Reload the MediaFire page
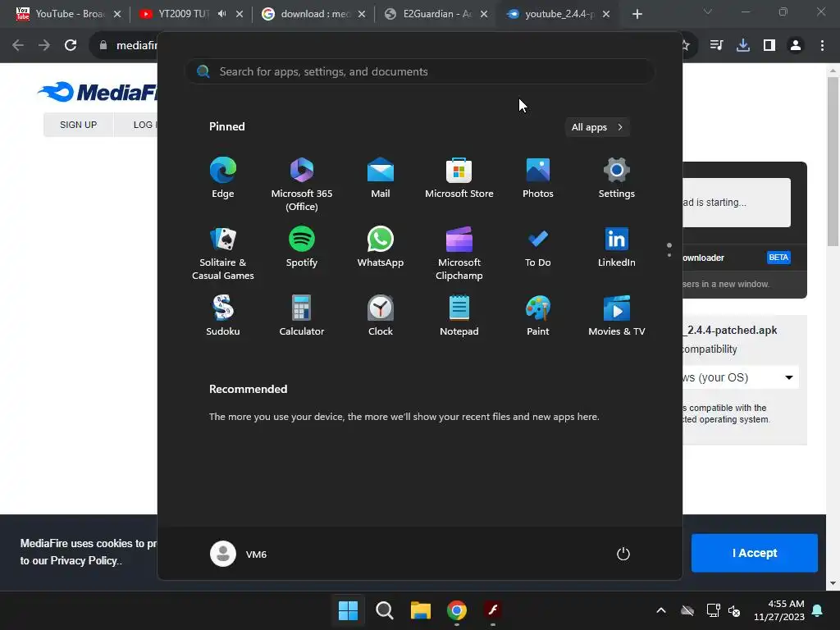Viewport: 840px width, 630px height. 71,45
